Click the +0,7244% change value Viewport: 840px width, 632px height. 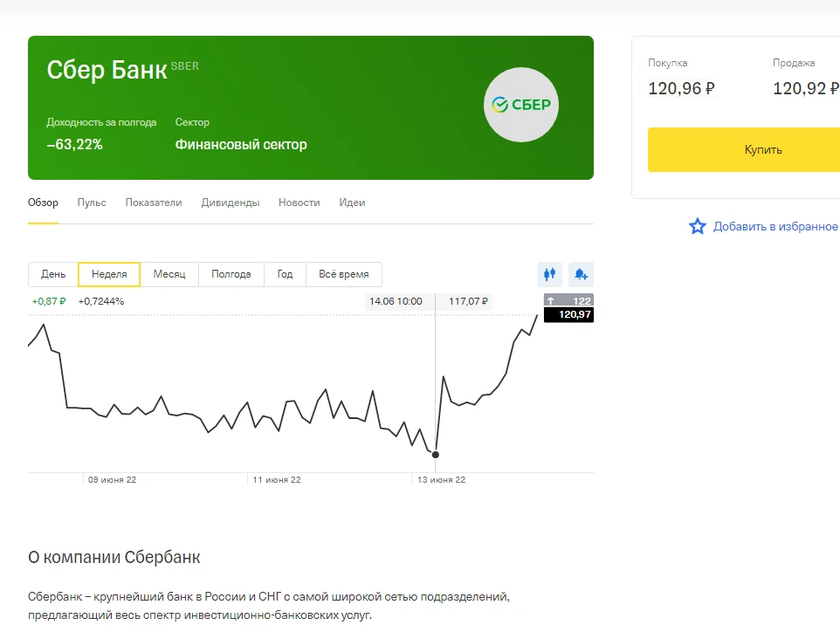(101, 301)
